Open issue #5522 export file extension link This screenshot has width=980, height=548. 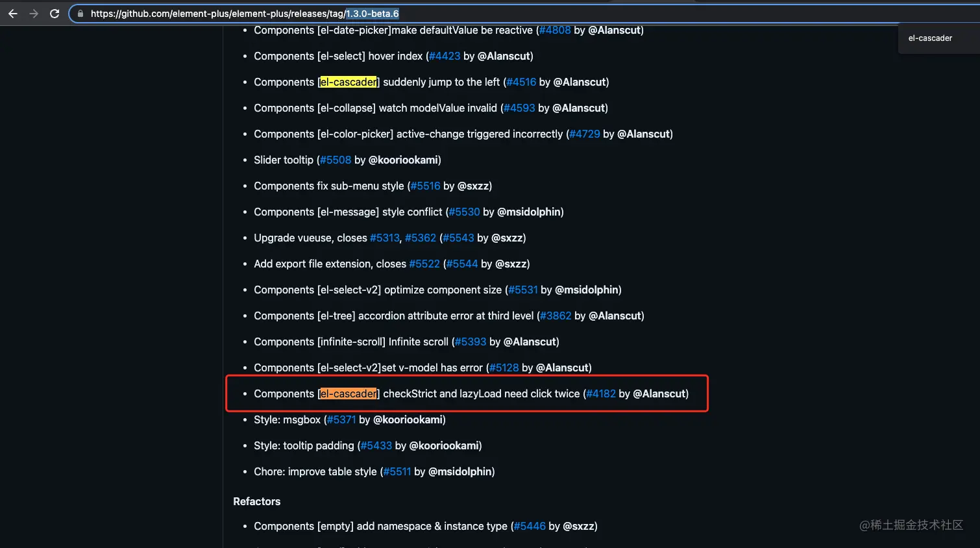(424, 264)
